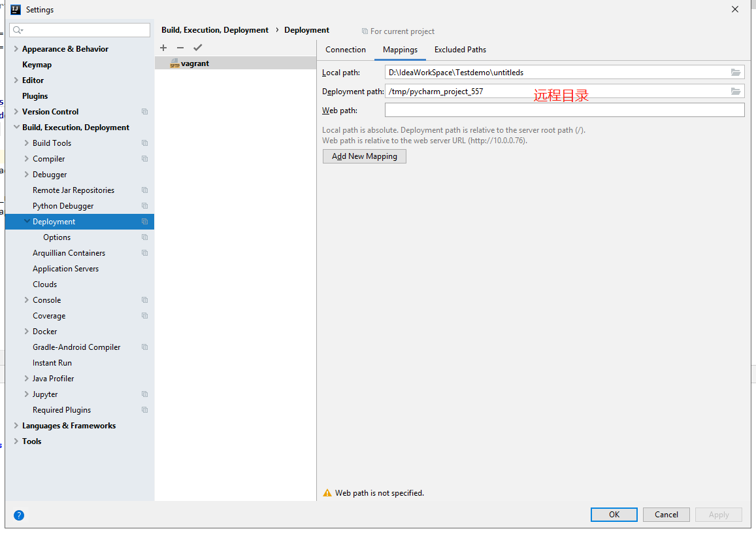Select Options under Deployment
756x533 pixels.
click(x=57, y=237)
